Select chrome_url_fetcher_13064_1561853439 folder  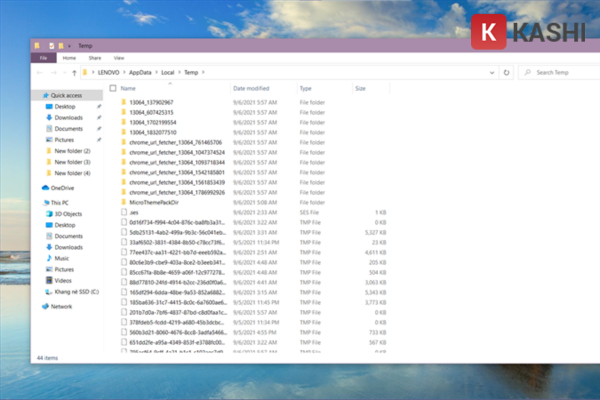coord(177,182)
